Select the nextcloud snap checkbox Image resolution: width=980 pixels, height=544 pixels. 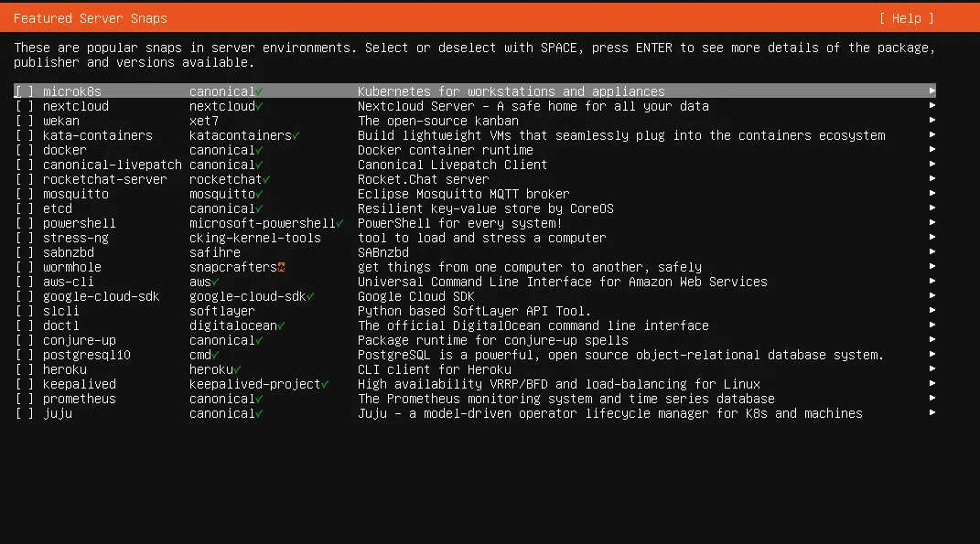pos(25,106)
